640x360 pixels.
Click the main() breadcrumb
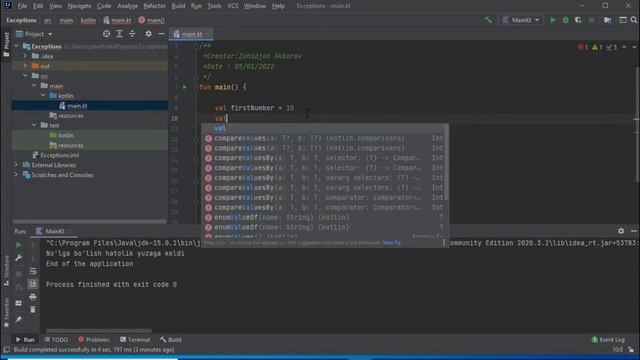coord(151,20)
